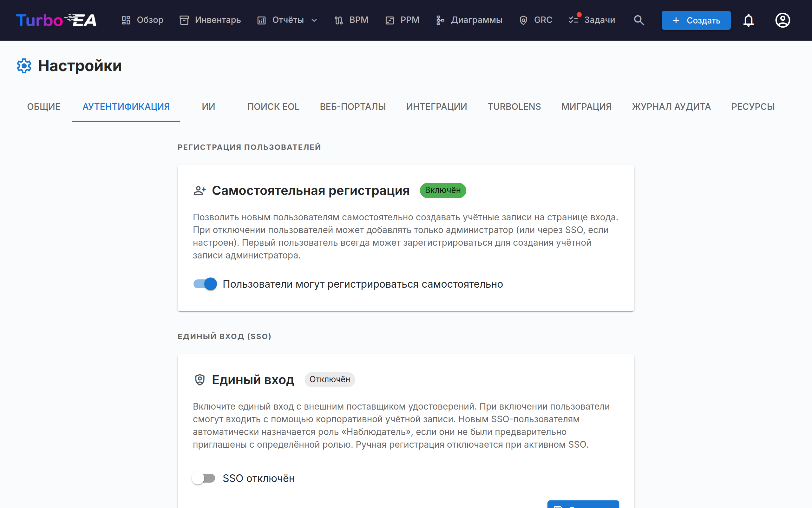Open Обзор dashboard icon in navbar

click(x=126, y=20)
